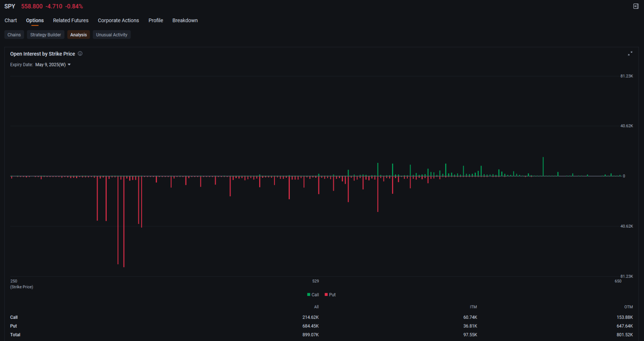
Task: Toggle the red Put legend swatch
Action: (x=326, y=295)
